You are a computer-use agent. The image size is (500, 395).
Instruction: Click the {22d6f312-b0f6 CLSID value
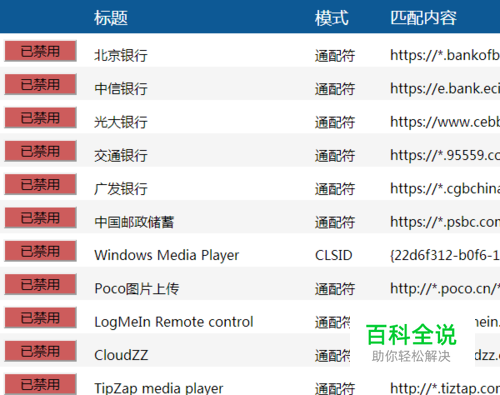[x=445, y=255]
